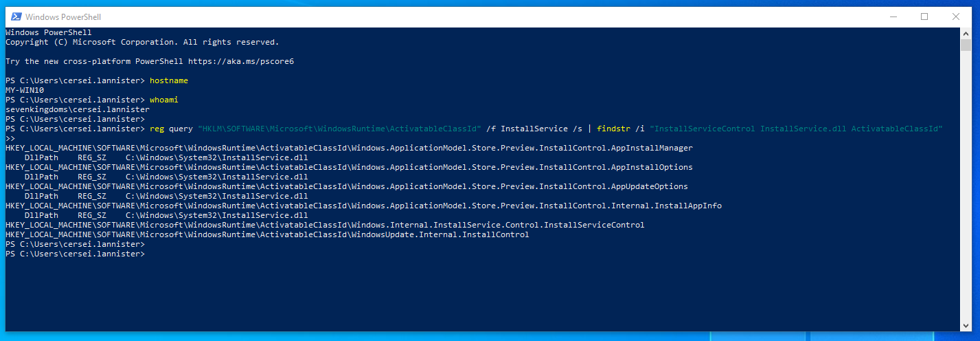Close the Windows PowerShell window
Image resolution: width=980 pixels, height=341 pixels.
(955, 16)
